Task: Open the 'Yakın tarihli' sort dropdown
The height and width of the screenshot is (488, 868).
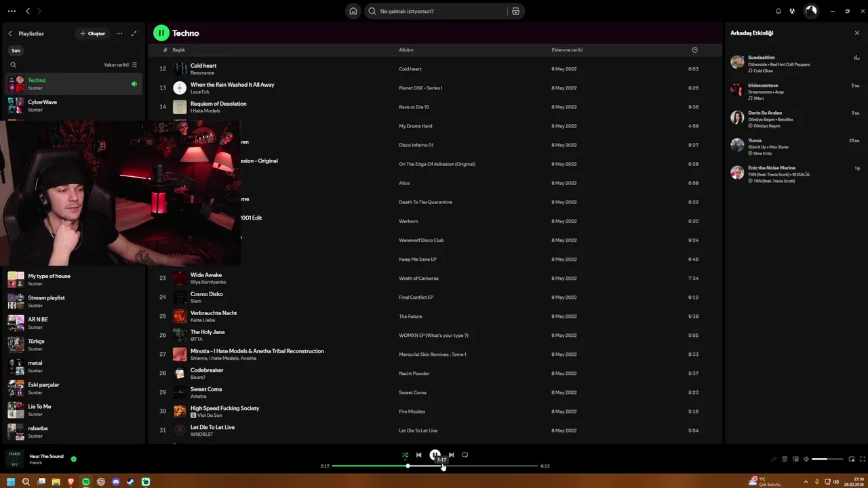Action: point(120,65)
